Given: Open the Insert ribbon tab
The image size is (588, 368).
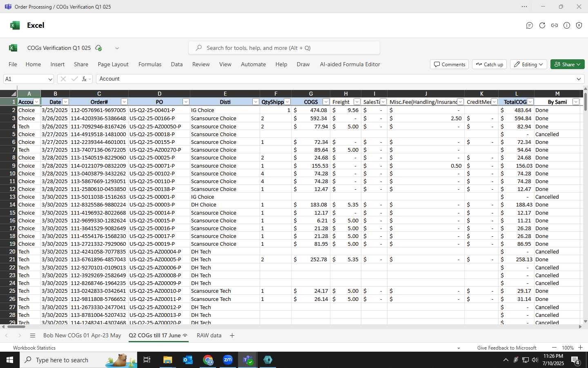Looking at the screenshot, I should [58, 64].
